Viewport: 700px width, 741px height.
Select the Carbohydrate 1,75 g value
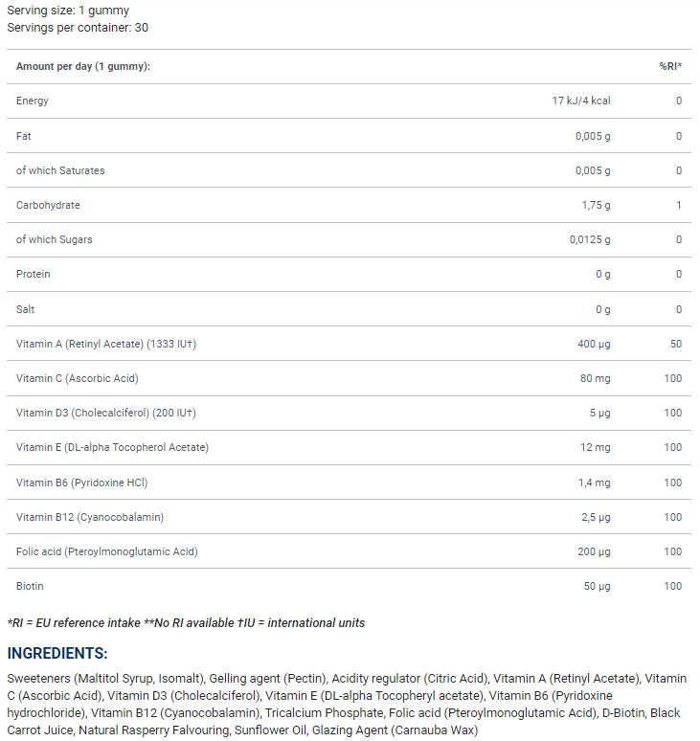[596, 205]
